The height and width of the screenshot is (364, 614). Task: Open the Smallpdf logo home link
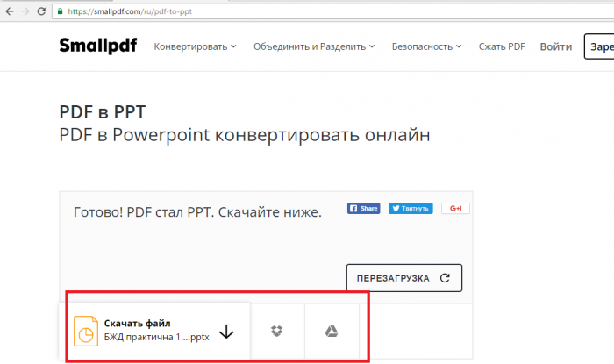click(97, 46)
